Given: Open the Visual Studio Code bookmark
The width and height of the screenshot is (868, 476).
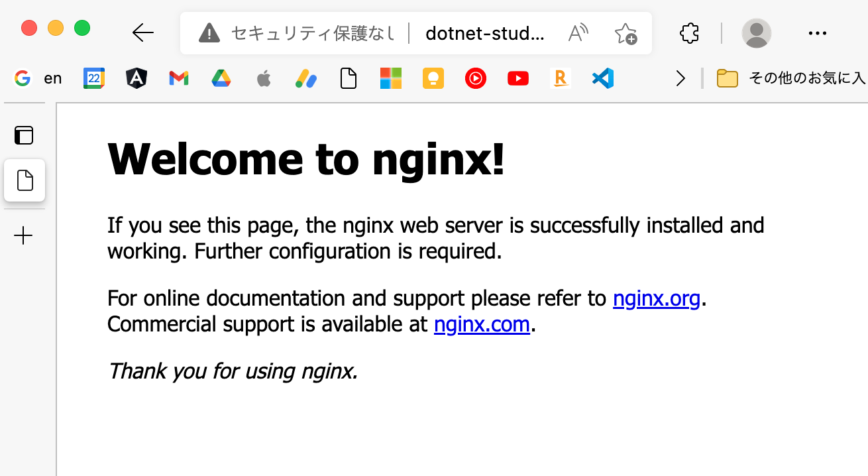Looking at the screenshot, I should point(602,79).
